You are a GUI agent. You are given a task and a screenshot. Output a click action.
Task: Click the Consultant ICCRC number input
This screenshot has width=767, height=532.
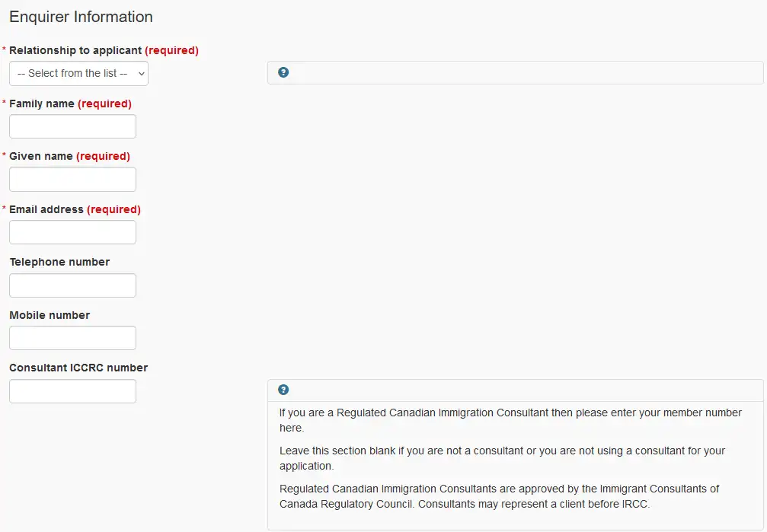pos(72,391)
